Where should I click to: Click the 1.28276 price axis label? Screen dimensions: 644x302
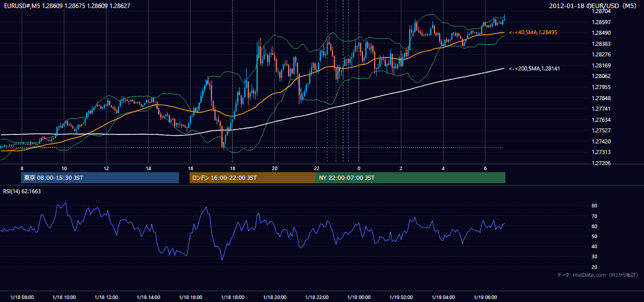tap(601, 54)
